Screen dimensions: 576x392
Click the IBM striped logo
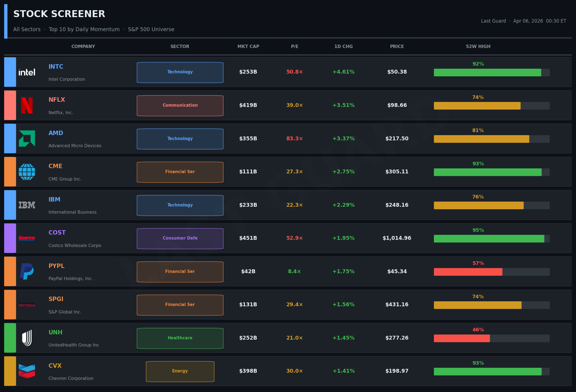tap(27, 205)
